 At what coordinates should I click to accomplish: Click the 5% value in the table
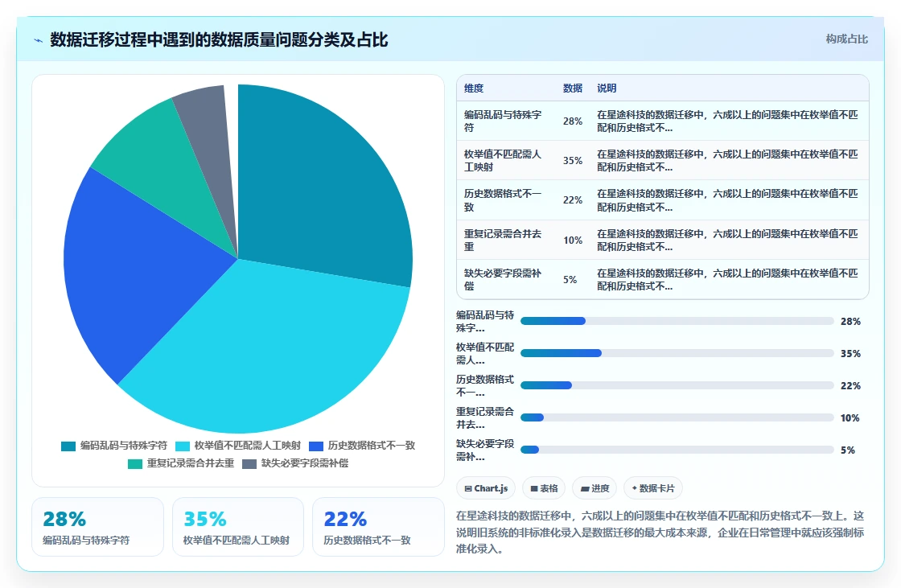570,279
